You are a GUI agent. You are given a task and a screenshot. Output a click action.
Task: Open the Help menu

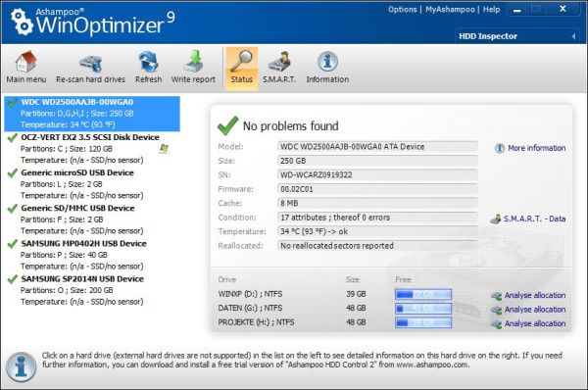491,10
